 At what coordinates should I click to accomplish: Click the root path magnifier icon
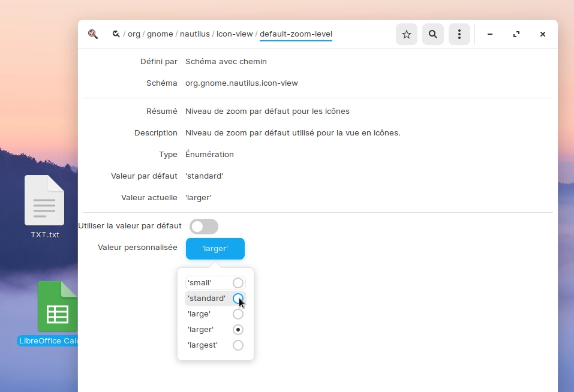pos(116,34)
